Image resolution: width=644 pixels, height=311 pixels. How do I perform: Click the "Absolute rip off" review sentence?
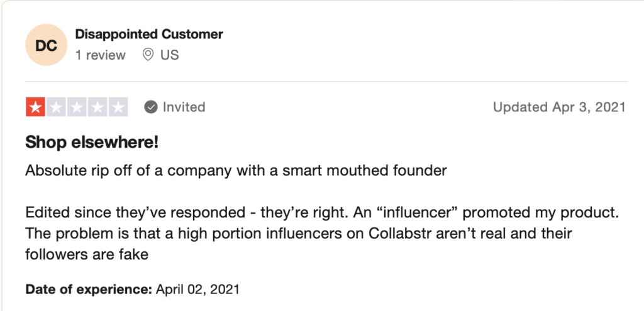coord(236,170)
